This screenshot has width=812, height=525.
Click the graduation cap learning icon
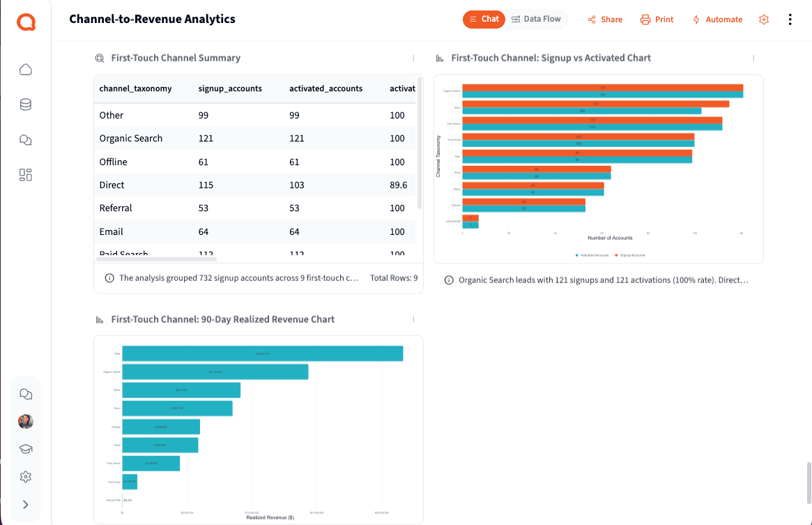click(25, 449)
